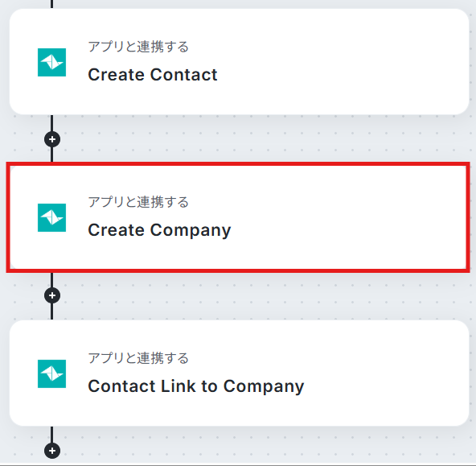Select the "Create Contact" title text
The image size is (476, 466).
pyautogui.click(x=153, y=75)
